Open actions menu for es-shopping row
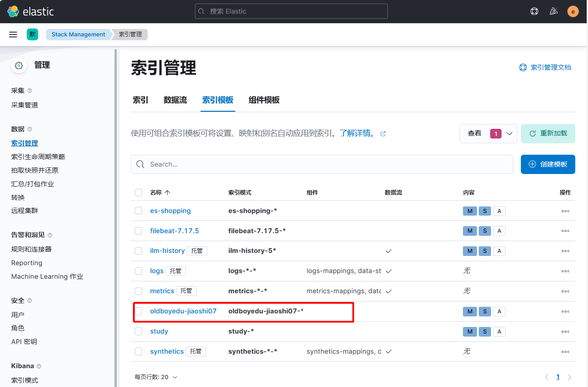Screen dimensions: 588x387 (565, 211)
